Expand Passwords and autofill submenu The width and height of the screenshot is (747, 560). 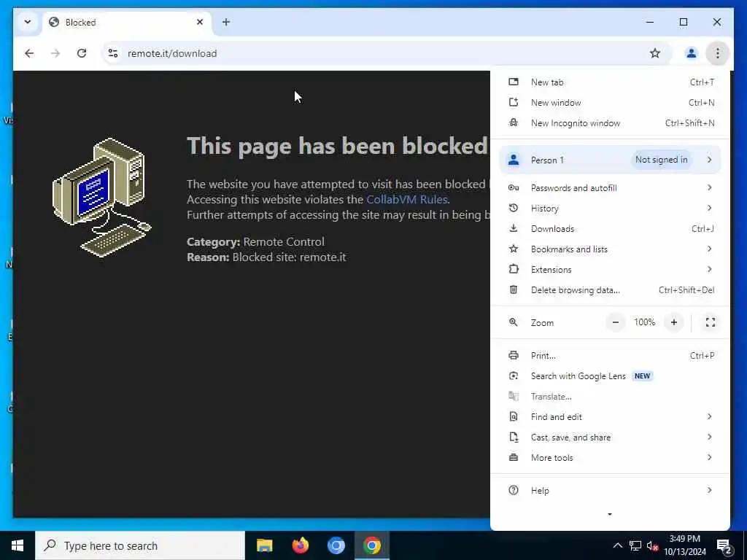[x=610, y=187]
